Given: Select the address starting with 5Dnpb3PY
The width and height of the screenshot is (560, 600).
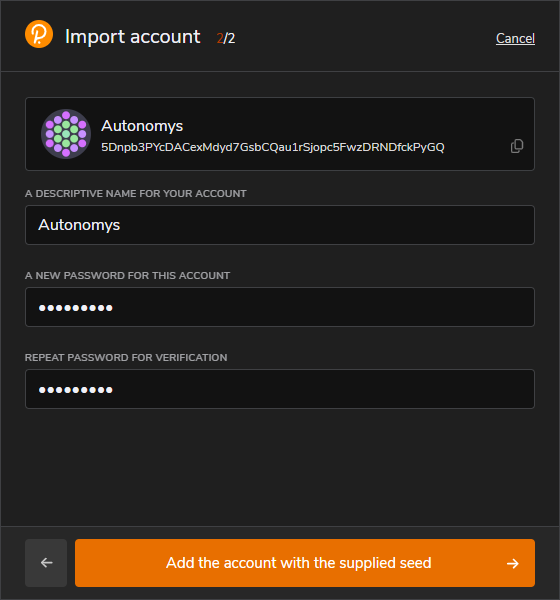Looking at the screenshot, I should (273, 147).
